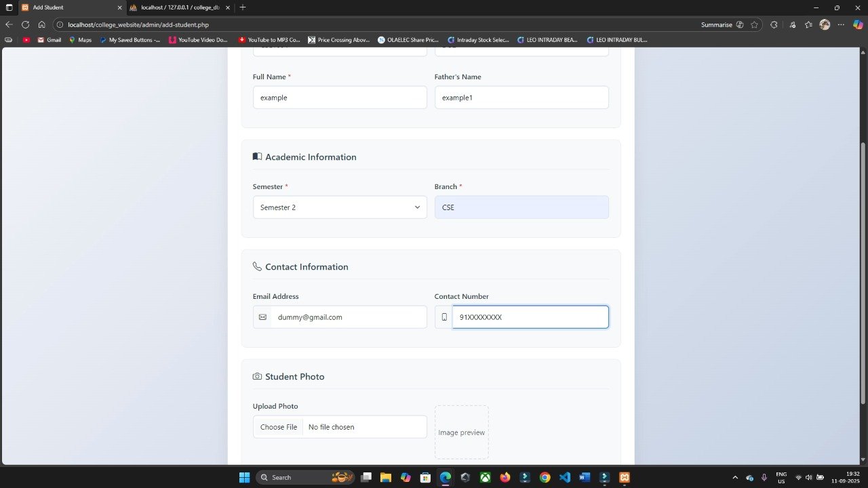Open a new browser tab
This screenshot has width=868, height=488.
click(243, 7)
